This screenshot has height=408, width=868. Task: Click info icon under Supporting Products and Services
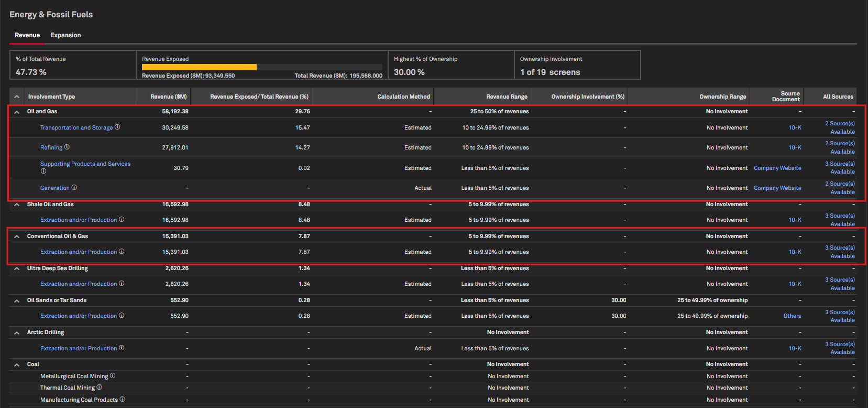(43, 171)
